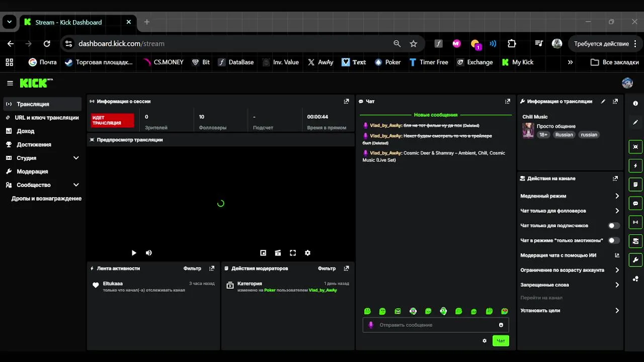644x362 pixels.
Task: Open the My Kick bookmark
Action: point(518,62)
